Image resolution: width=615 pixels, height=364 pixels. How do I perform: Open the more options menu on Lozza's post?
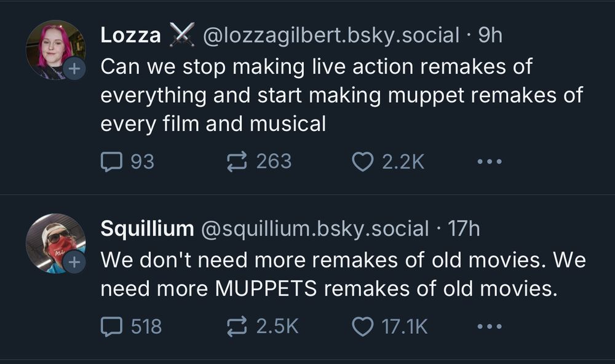[490, 162]
